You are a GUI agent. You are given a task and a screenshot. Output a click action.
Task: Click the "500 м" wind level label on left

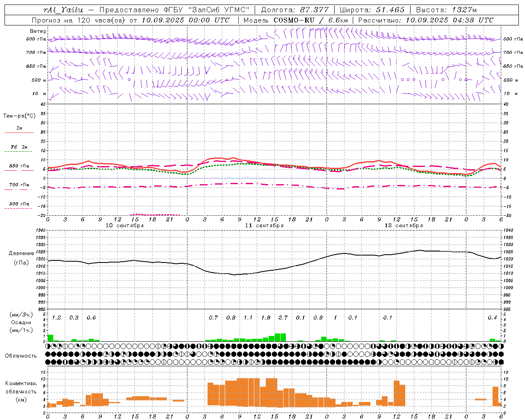[x=39, y=80]
